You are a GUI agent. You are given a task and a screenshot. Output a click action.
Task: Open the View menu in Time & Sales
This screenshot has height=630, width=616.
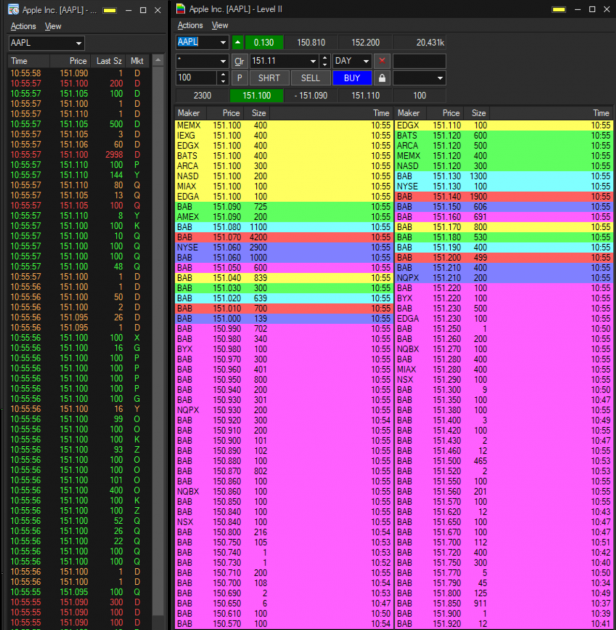pyautogui.click(x=53, y=26)
